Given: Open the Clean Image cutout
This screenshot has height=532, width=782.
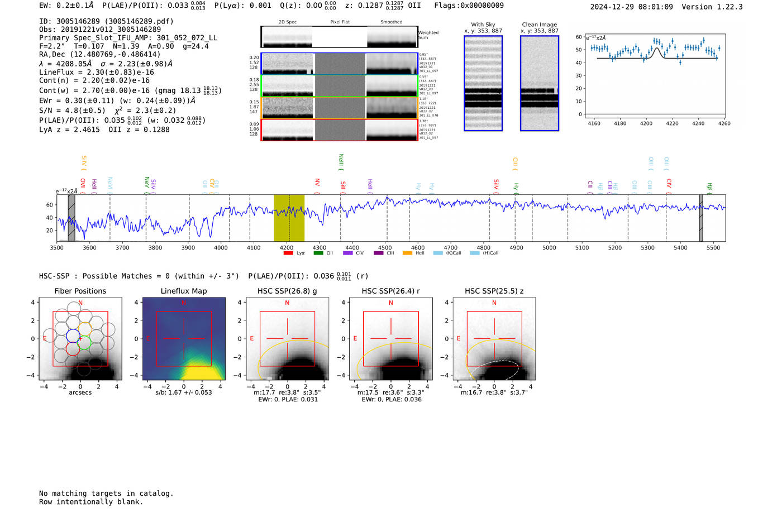Looking at the screenshot, I should (x=540, y=83).
